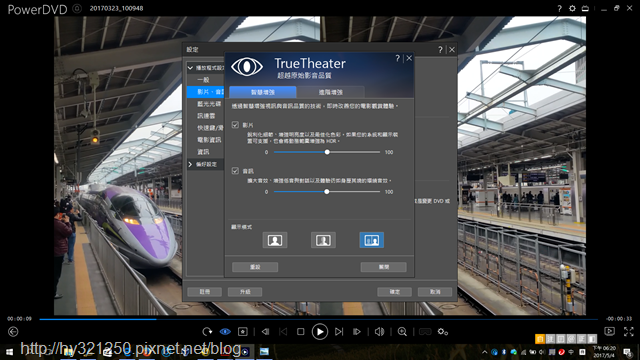
Task: Click the 重設 reset button in TrueTheater
Action: point(255,267)
